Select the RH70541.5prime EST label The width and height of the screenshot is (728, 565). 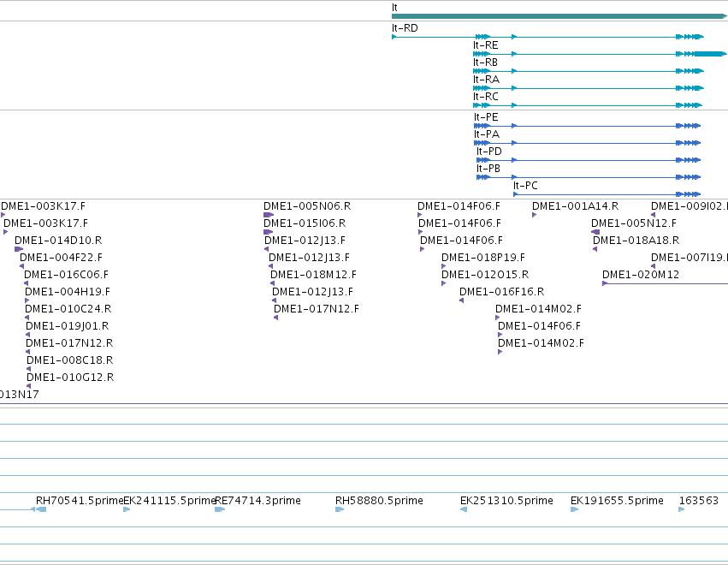pos(80,501)
